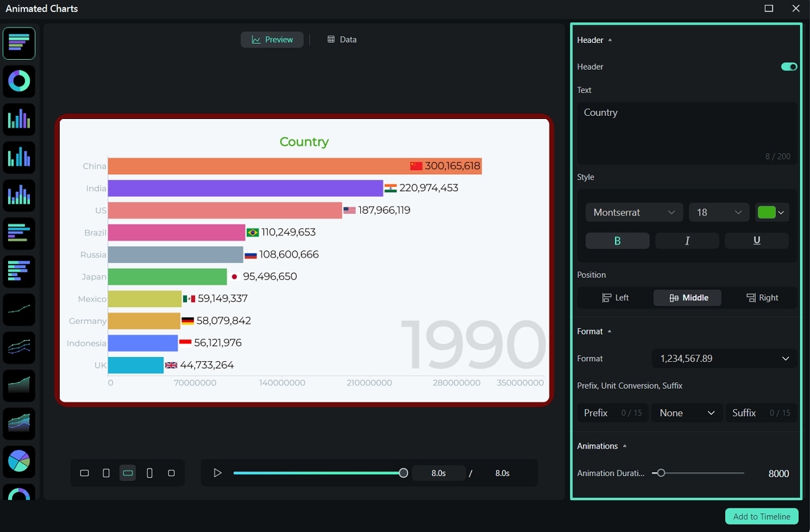This screenshot has height=532, width=810.
Task: Select the square aspect ratio preview
Action: (x=171, y=473)
